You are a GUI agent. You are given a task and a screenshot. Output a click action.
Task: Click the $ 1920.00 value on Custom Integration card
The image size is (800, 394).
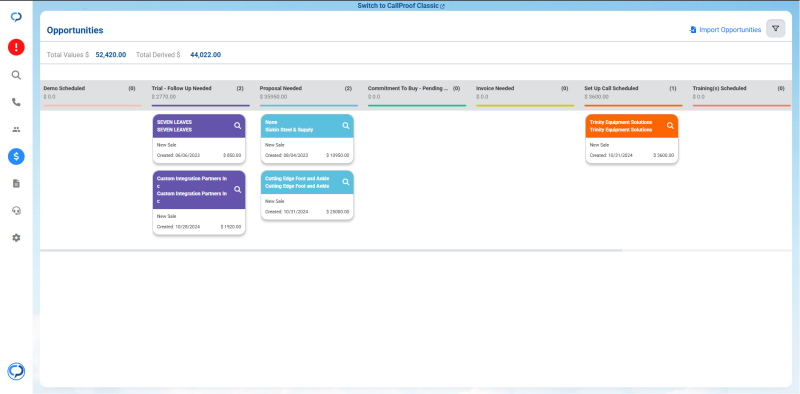[231, 227]
